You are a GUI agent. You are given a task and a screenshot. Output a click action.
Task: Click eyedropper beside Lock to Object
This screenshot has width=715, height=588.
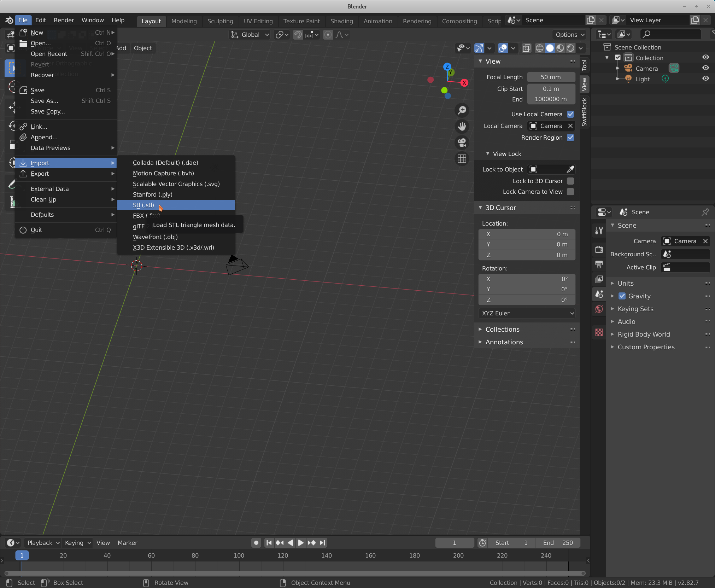click(570, 169)
